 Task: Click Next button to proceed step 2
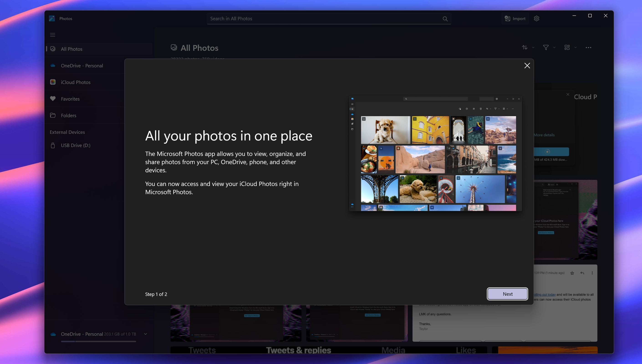coord(507,293)
